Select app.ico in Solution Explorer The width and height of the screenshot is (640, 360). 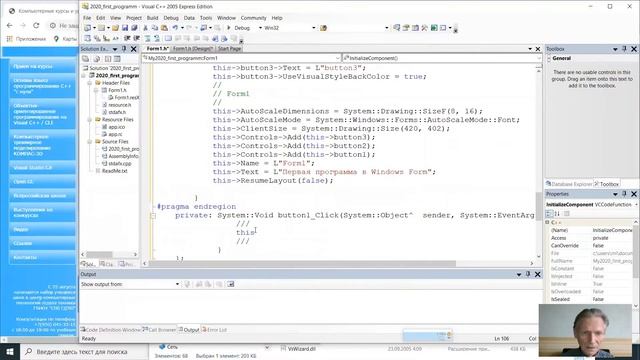117,127
